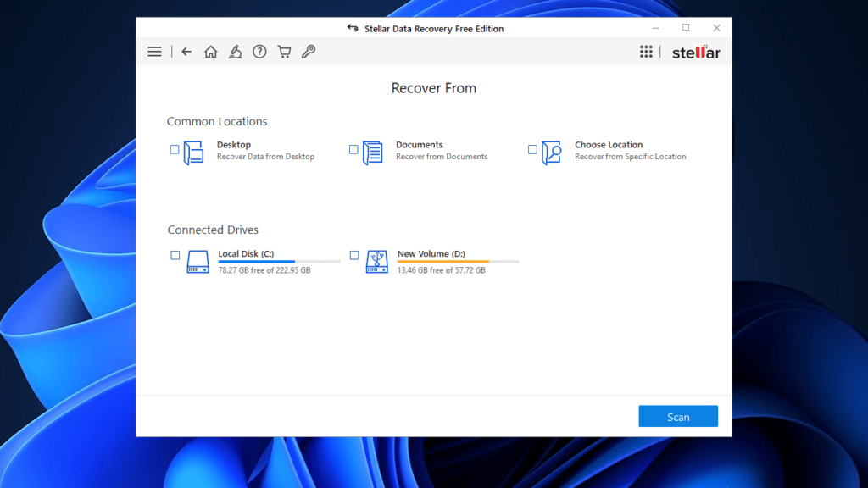
Task: Click the New Volume (D:) usage bar
Action: (x=459, y=262)
